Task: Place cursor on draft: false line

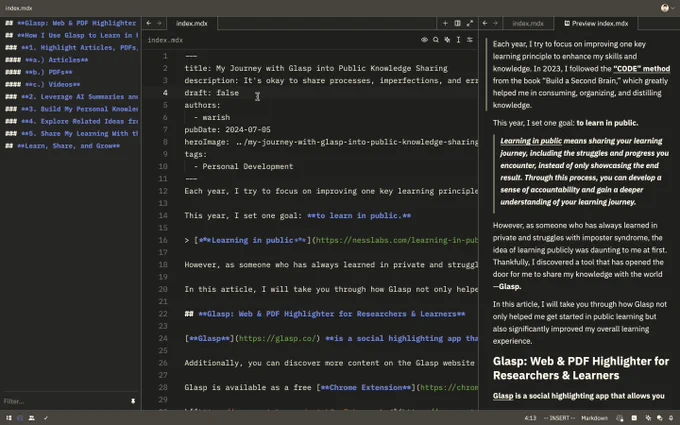Action: (x=212, y=93)
